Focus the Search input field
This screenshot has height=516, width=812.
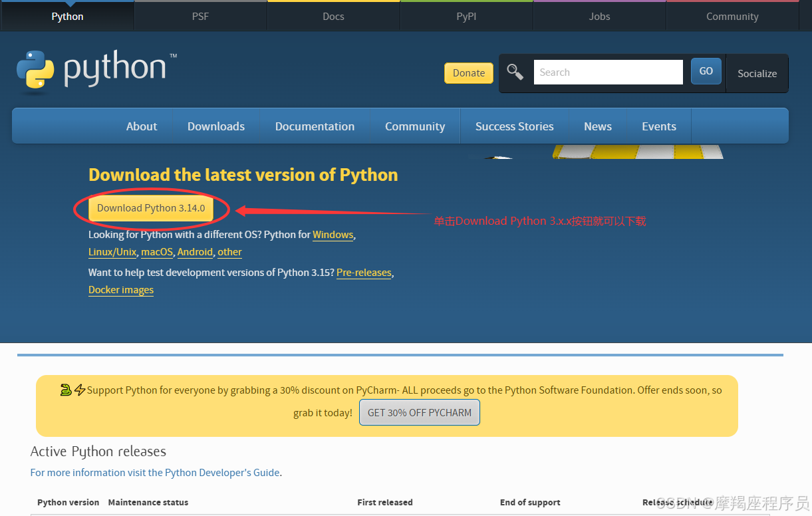pyautogui.click(x=608, y=72)
